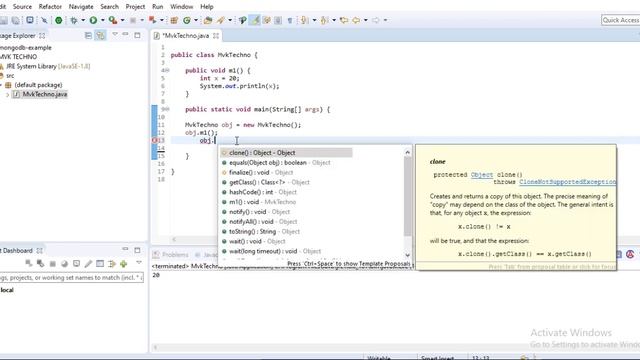
Task: Open the Back history dropdown arrow
Action: (x=365, y=20)
